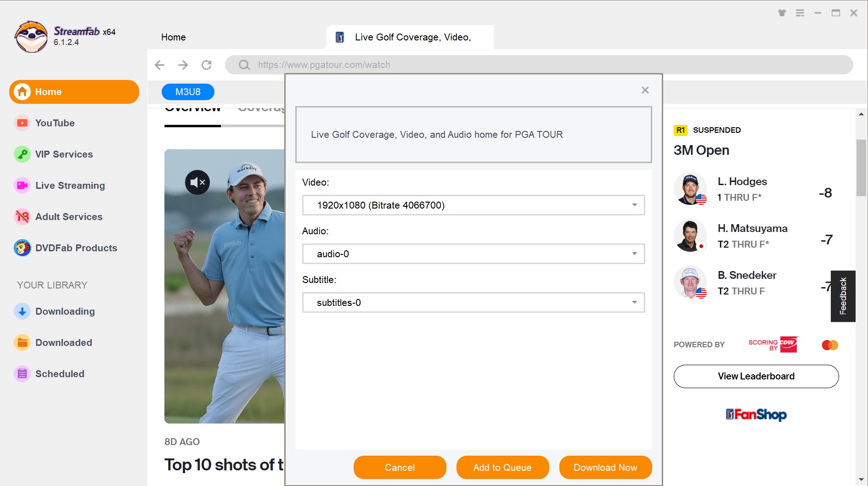Open VIP Services in the sidebar

coord(64,154)
